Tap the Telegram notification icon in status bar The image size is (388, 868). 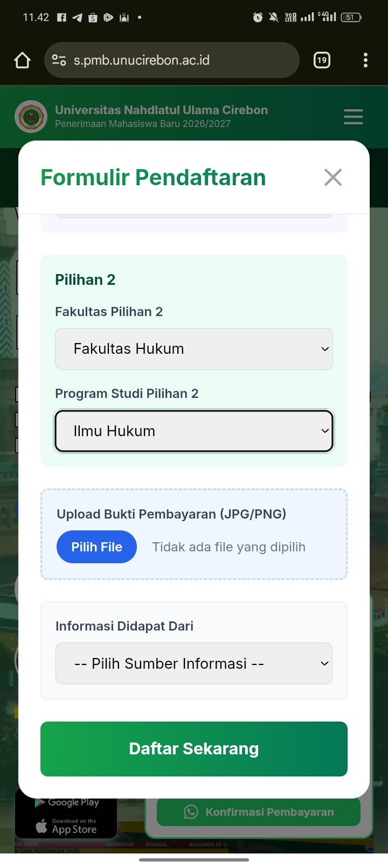point(77,18)
